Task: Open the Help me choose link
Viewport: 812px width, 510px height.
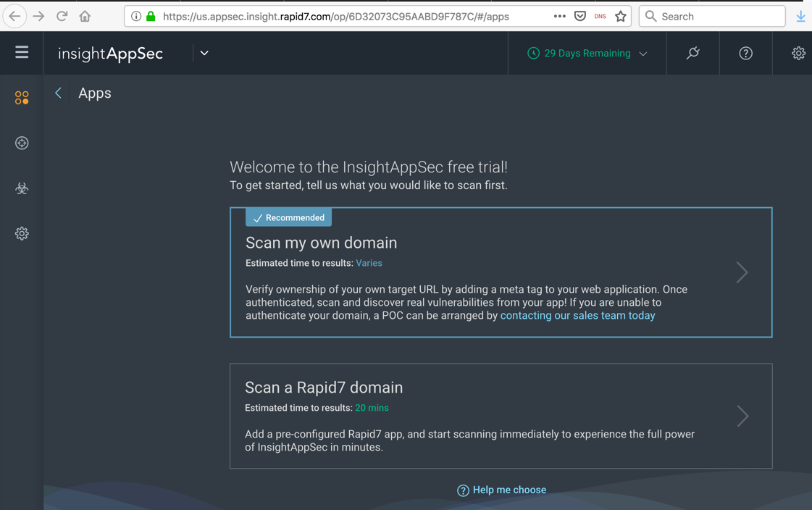Action: (x=501, y=490)
